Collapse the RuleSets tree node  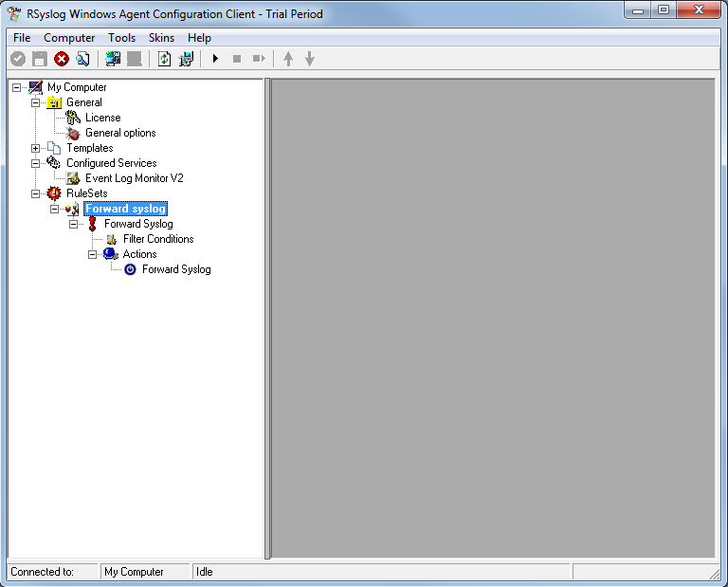click(36, 193)
